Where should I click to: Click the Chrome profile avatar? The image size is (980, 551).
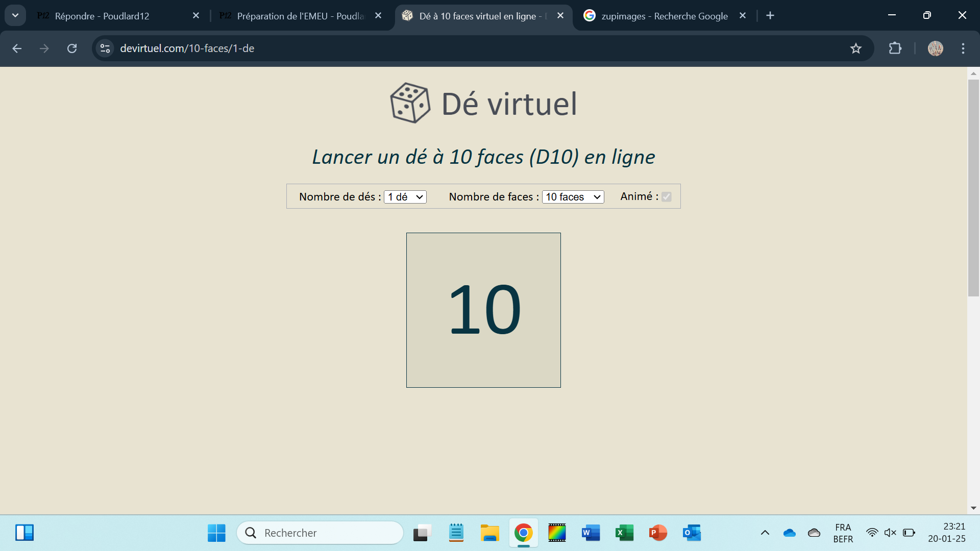[935, 48]
